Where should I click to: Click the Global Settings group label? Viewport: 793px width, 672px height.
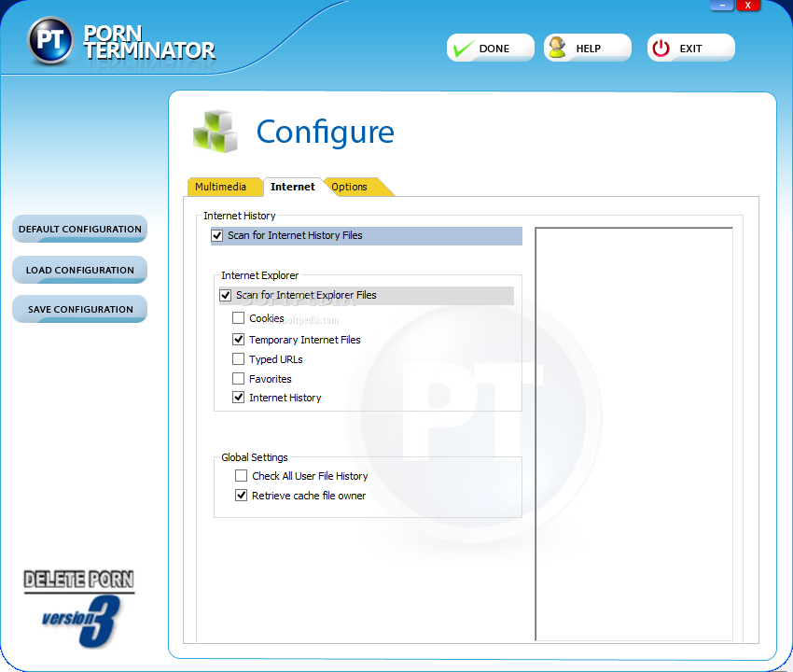(255, 457)
